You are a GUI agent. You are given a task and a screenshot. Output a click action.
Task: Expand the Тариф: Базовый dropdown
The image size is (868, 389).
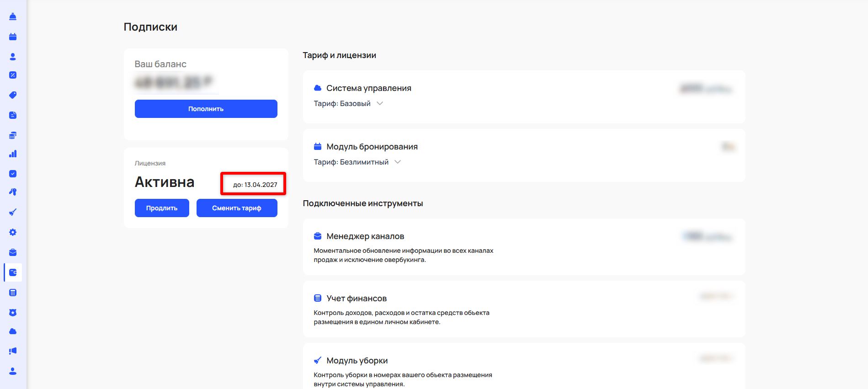pyautogui.click(x=379, y=104)
